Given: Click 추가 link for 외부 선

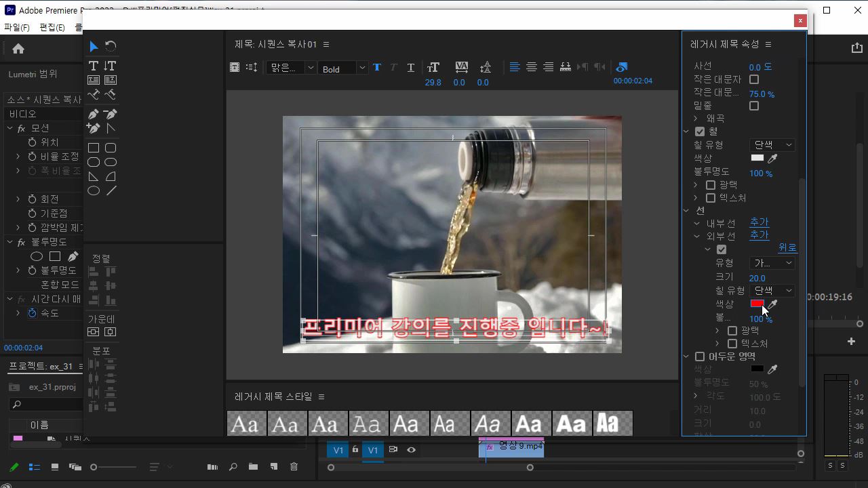Looking at the screenshot, I should (x=759, y=235).
